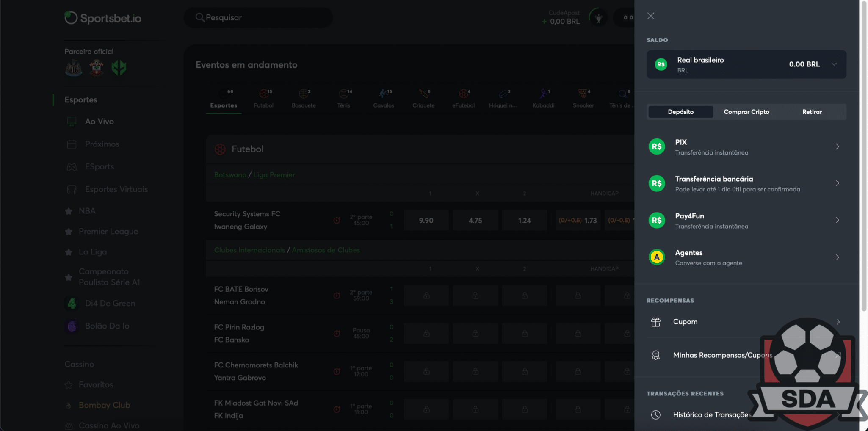Screen dimensions: 868x431
Task: Switch to Comprar Cripto tab
Action: coord(746,112)
